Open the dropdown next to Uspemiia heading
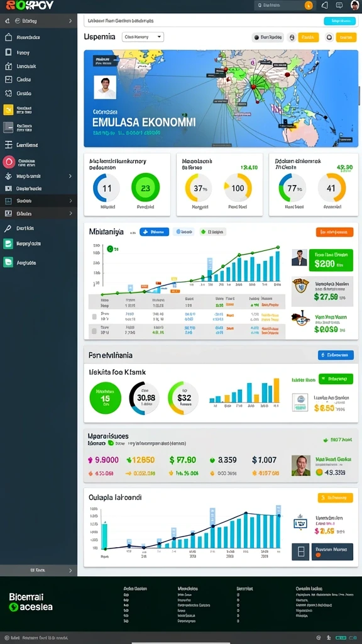 143,37
